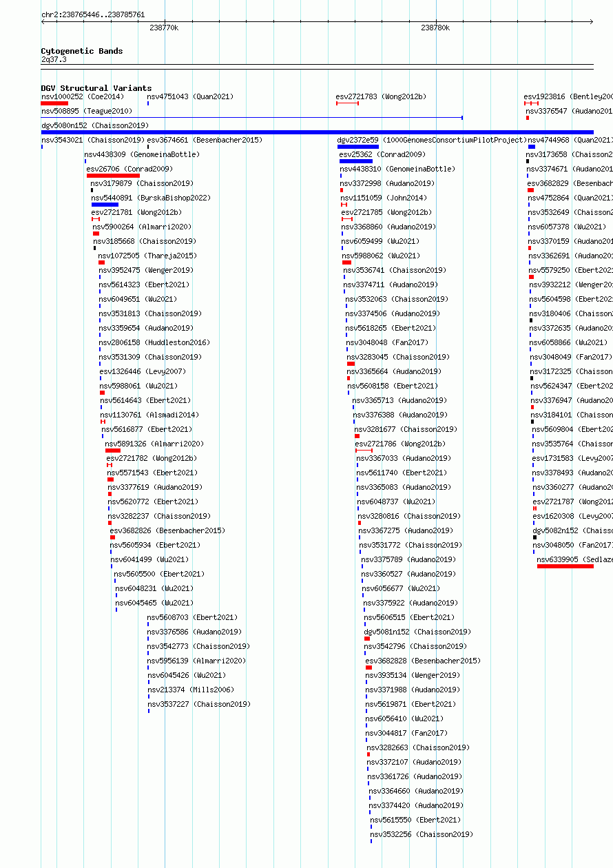Click esv25362 (Conrad2009) label
Screen dimensions: 613x868
[x=383, y=155]
